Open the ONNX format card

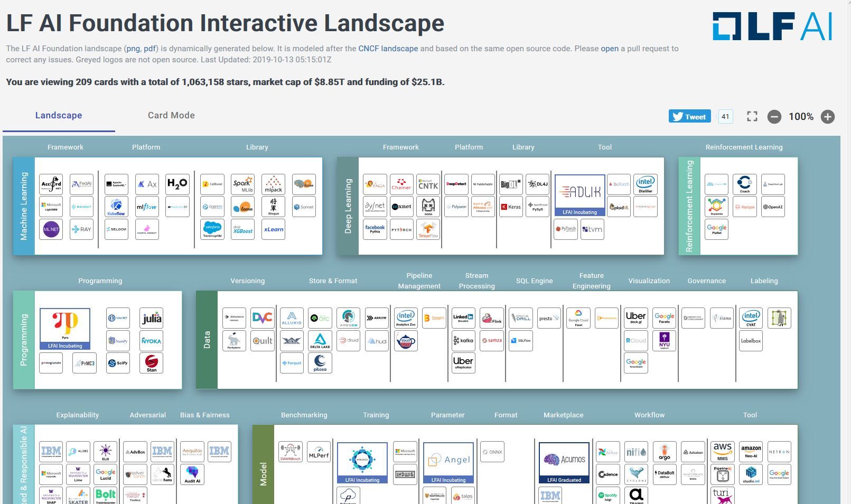pos(492,452)
